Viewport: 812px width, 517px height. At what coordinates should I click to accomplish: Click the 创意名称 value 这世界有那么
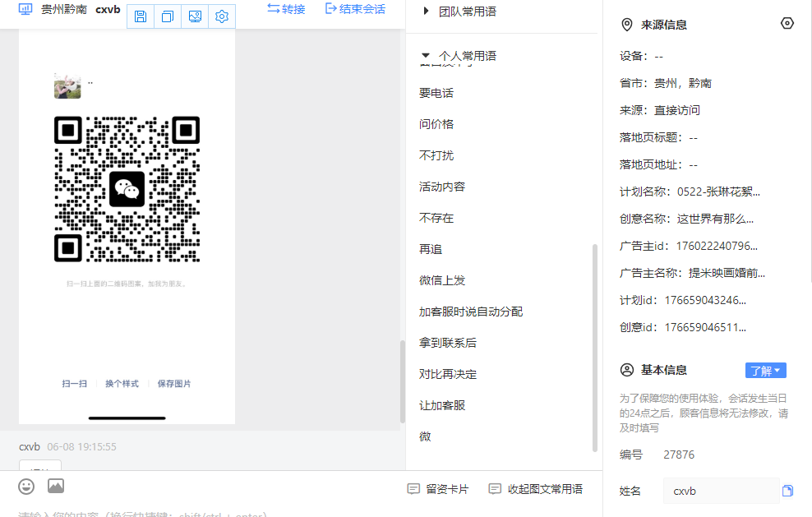[715, 219]
